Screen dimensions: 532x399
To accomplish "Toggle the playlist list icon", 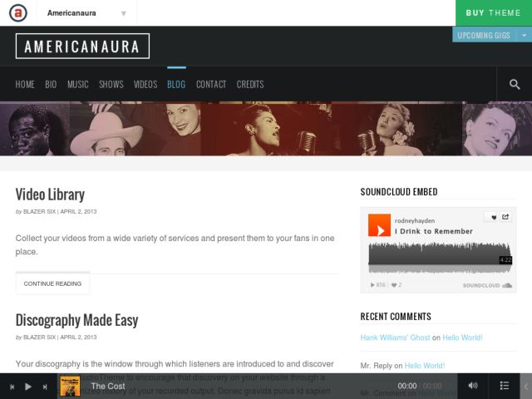I will click(x=505, y=386).
